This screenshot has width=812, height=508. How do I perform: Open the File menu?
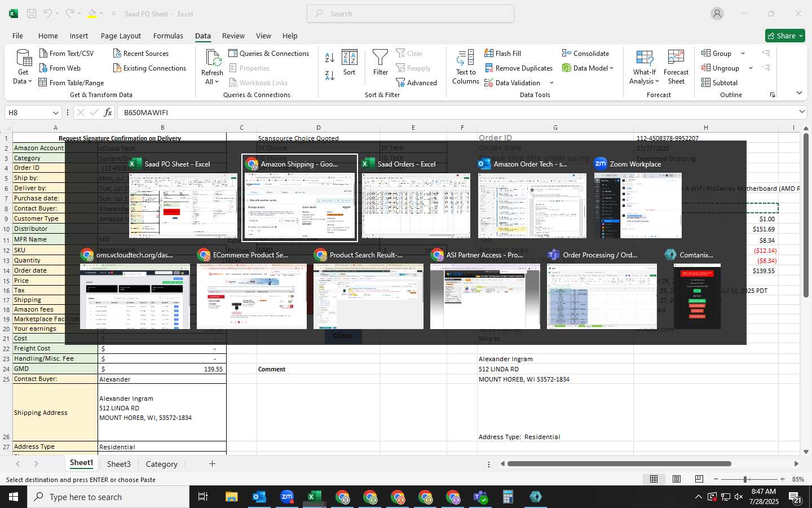pyautogui.click(x=17, y=36)
